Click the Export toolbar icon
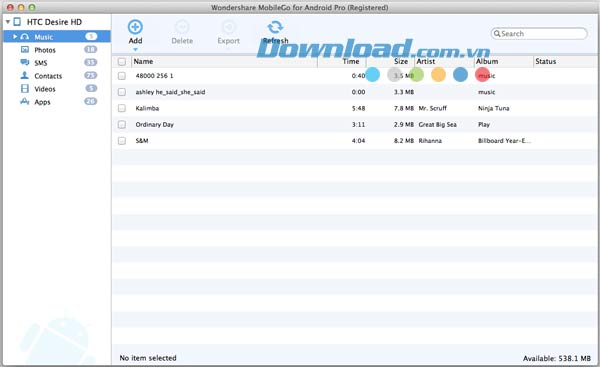The image size is (600, 367). click(x=228, y=27)
